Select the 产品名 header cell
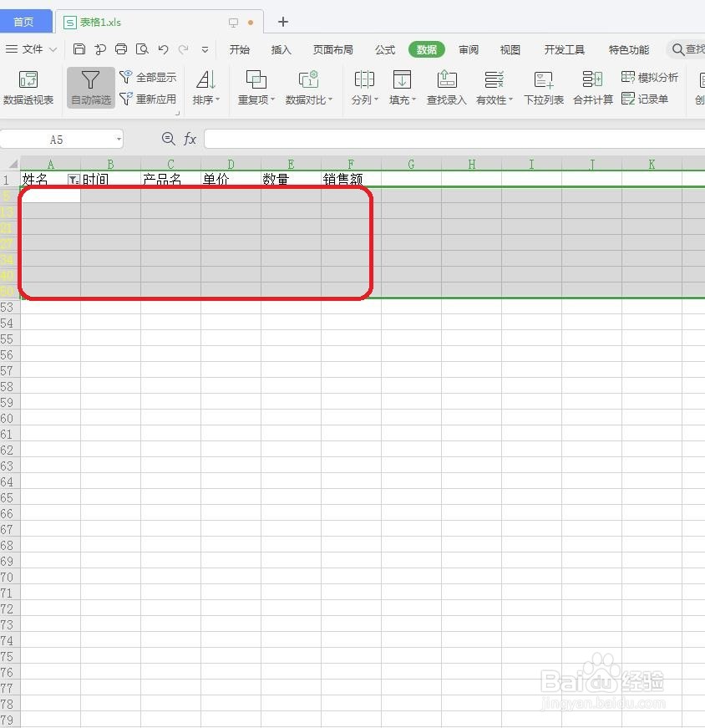Viewport: 705px width, 728px height. [x=170, y=179]
